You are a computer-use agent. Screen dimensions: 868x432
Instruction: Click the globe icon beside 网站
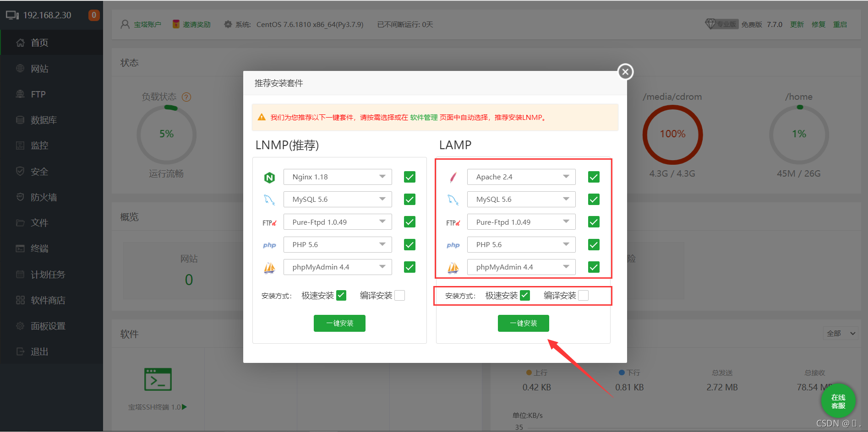coord(20,69)
